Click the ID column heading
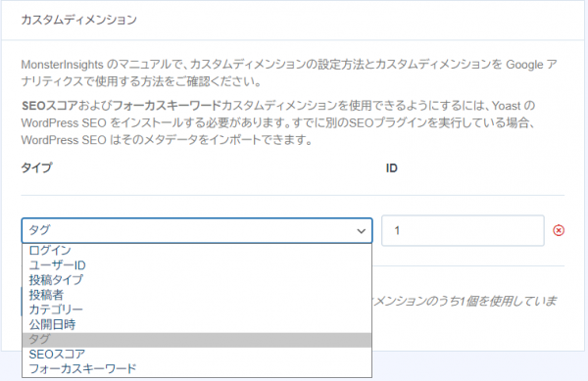The width and height of the screenshot is (588, 381). pos(391,168)
